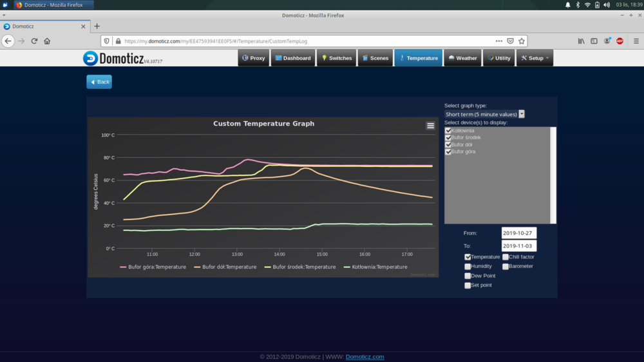Click the system volume icon
Image resolution: width=644 pixels, height=362 pixels.
(607, 5)
